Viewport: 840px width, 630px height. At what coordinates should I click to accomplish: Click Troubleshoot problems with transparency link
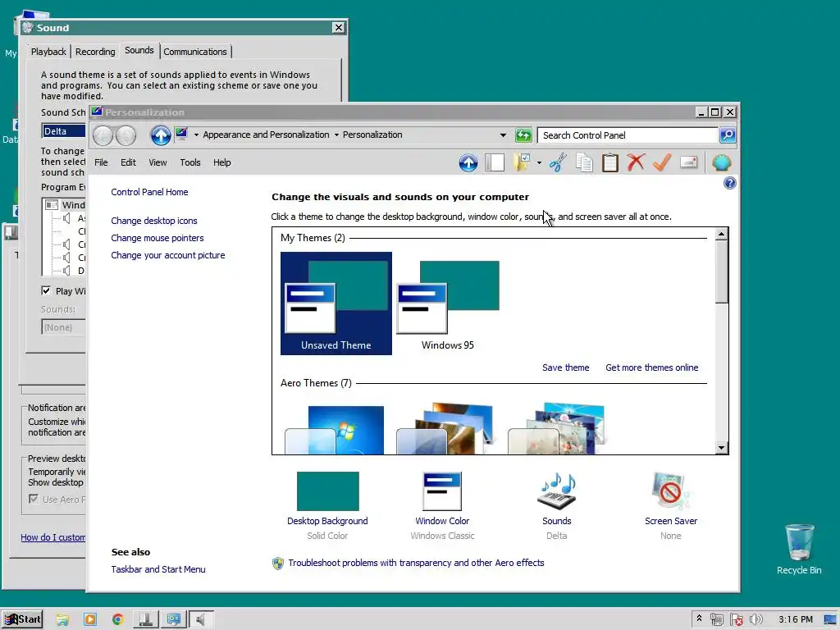(x=416, y=563)
